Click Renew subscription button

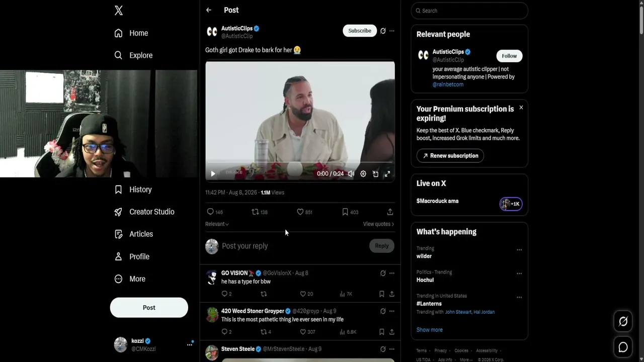point(450,156)
